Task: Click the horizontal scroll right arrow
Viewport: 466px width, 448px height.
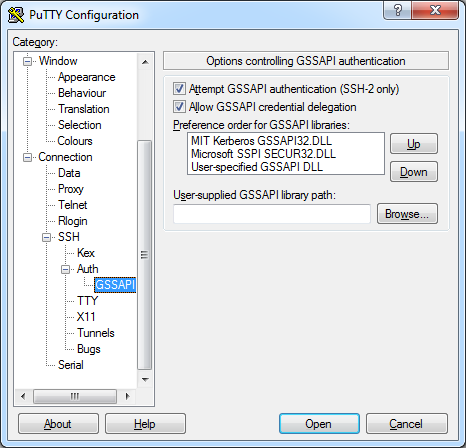Action: click(128, 396)
